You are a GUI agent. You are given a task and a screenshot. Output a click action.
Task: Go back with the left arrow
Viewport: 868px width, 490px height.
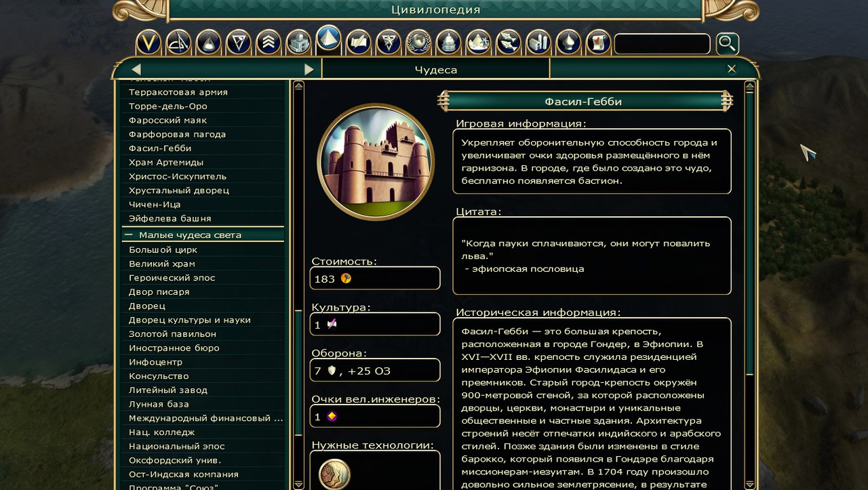pyautogui.click(x=136, y=69)
